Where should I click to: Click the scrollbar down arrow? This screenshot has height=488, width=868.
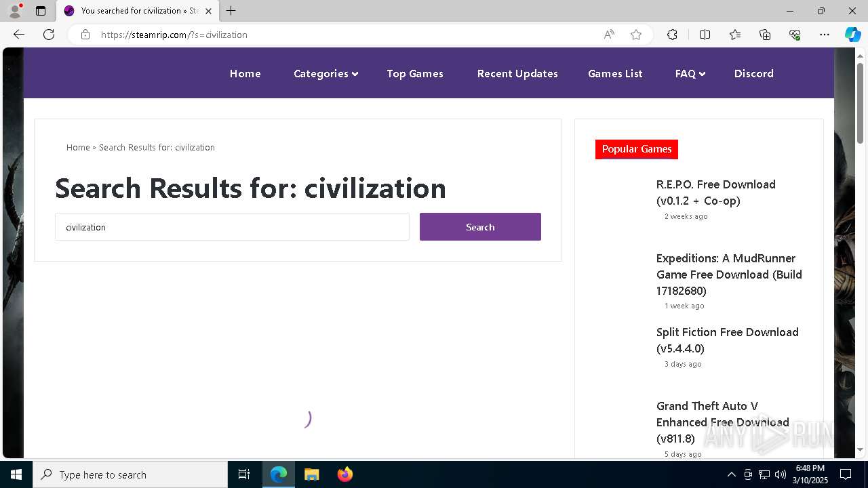point(860,449)
